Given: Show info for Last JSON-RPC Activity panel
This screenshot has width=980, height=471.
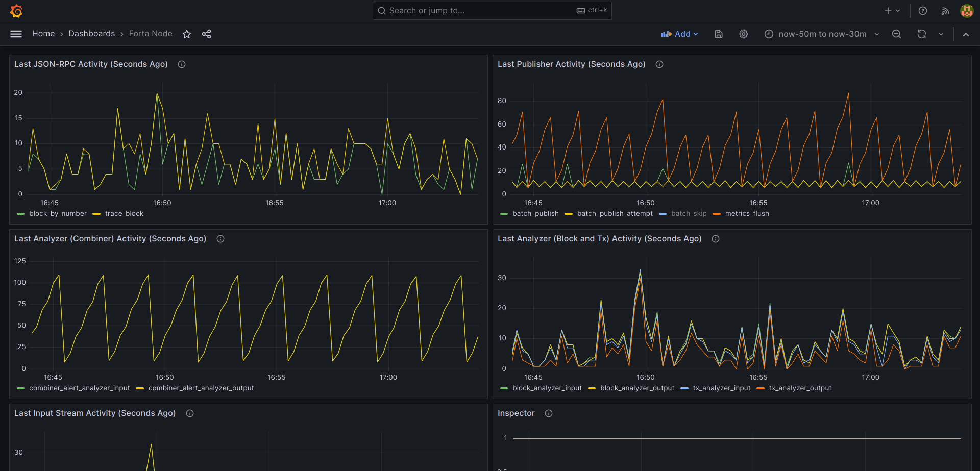Looking at the screenshot, I should 182,64.
